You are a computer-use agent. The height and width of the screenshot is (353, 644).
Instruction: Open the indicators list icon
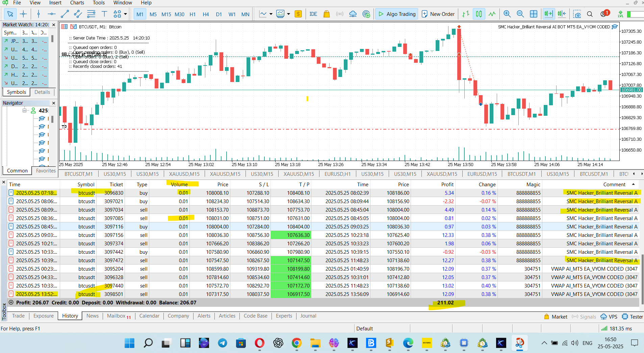point(280,14)
